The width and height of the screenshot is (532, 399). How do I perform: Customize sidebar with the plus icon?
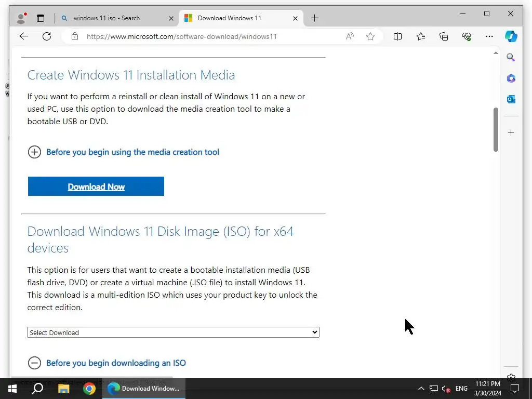[511, 132]
